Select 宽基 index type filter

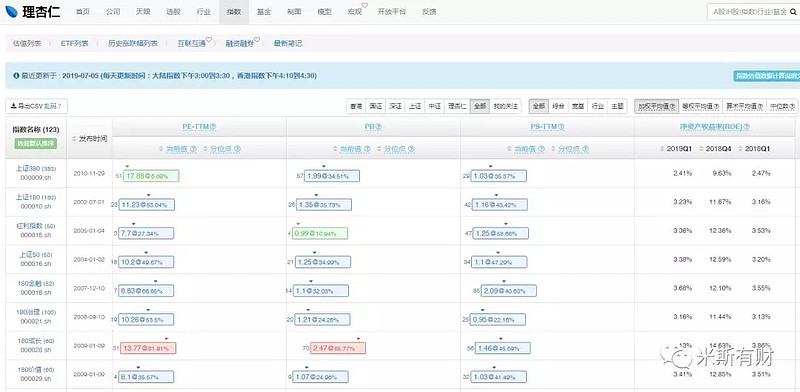point(578,106)
